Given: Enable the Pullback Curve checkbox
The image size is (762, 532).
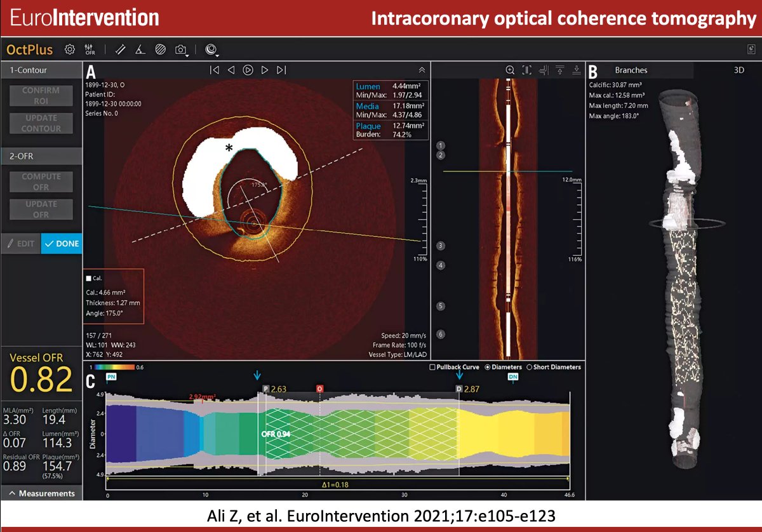Looking at the screenshot, I should [432, 367].
